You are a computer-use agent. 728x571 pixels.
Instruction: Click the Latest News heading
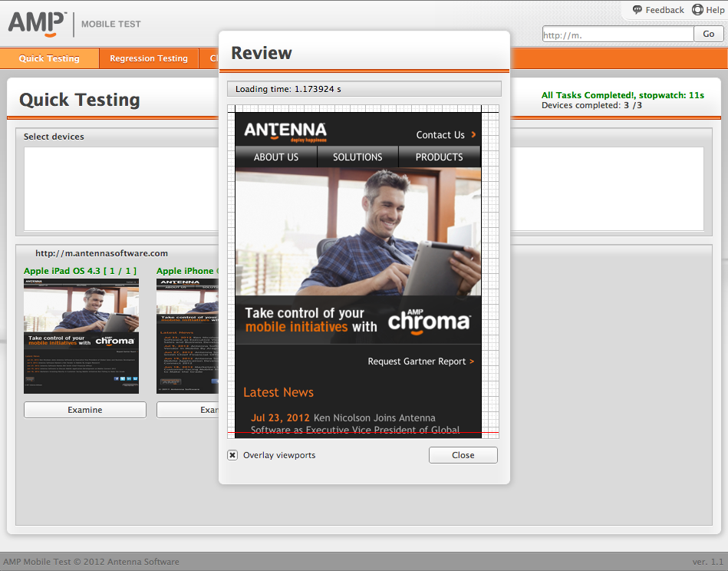coord(278,393)
